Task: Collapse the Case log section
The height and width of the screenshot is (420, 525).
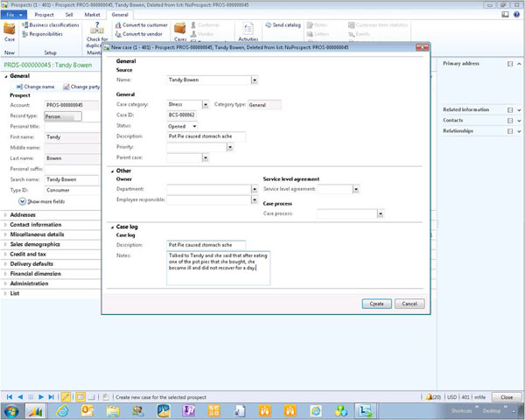Action: pos(112,226)
